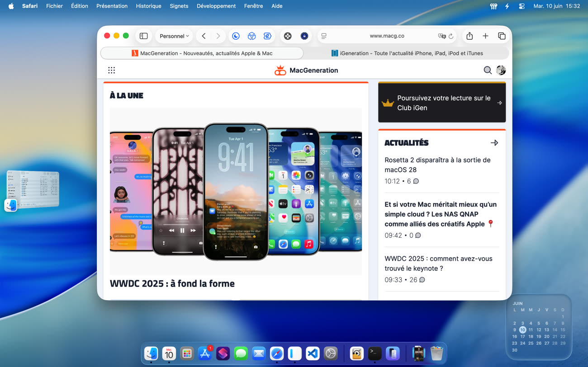Open Mail from the Dock

pyautogui.click(x=259, y=353)
